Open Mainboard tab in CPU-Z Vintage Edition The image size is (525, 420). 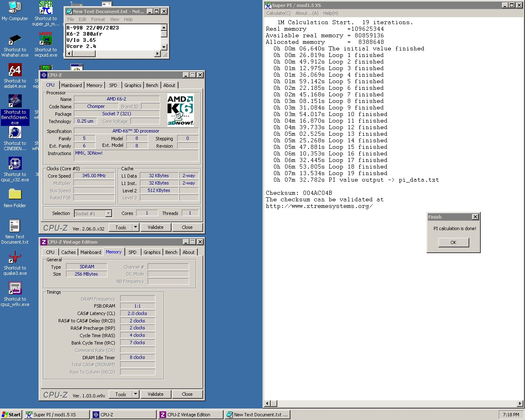pyautogui.click(x=91, y=252)
